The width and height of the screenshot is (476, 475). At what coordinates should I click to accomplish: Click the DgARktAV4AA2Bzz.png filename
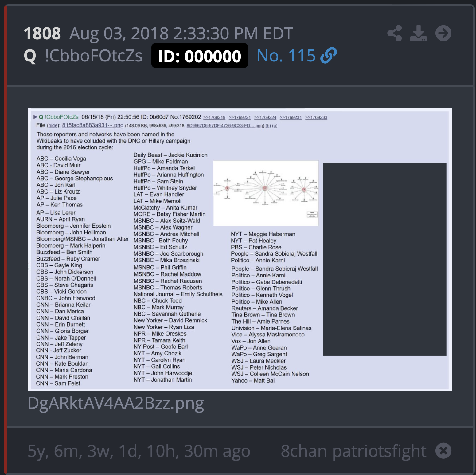coord(116,403)
